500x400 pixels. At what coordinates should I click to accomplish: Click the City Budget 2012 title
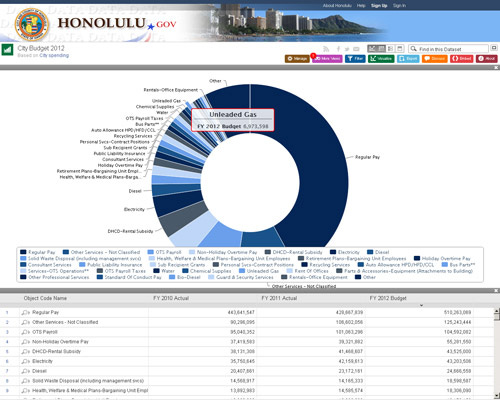pos(41,48)
